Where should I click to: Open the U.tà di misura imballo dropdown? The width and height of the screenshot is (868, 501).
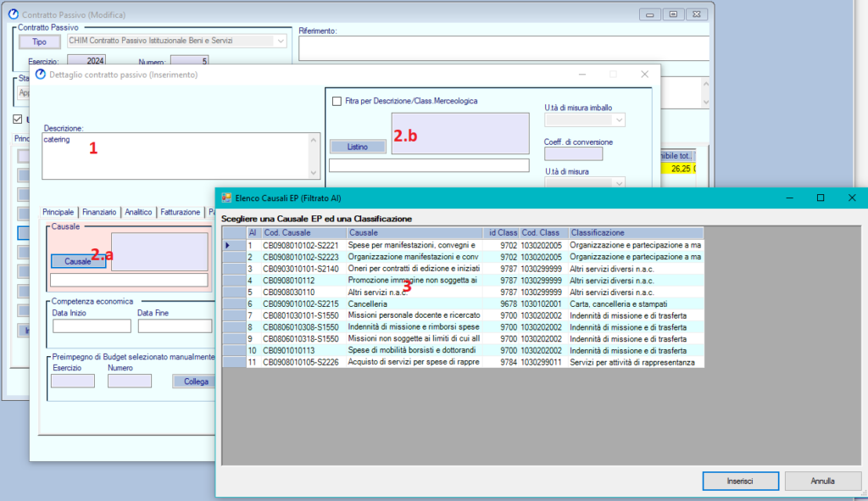(619, 120)
